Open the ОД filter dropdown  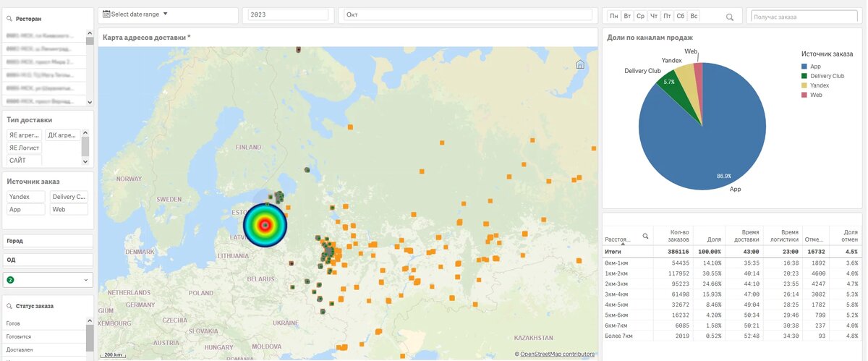48,259
